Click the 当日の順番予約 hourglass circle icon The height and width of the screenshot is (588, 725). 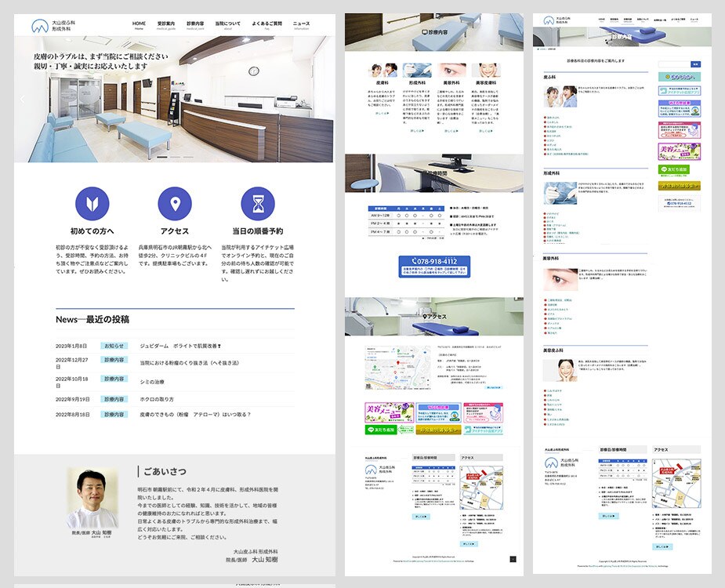[258, 204]
